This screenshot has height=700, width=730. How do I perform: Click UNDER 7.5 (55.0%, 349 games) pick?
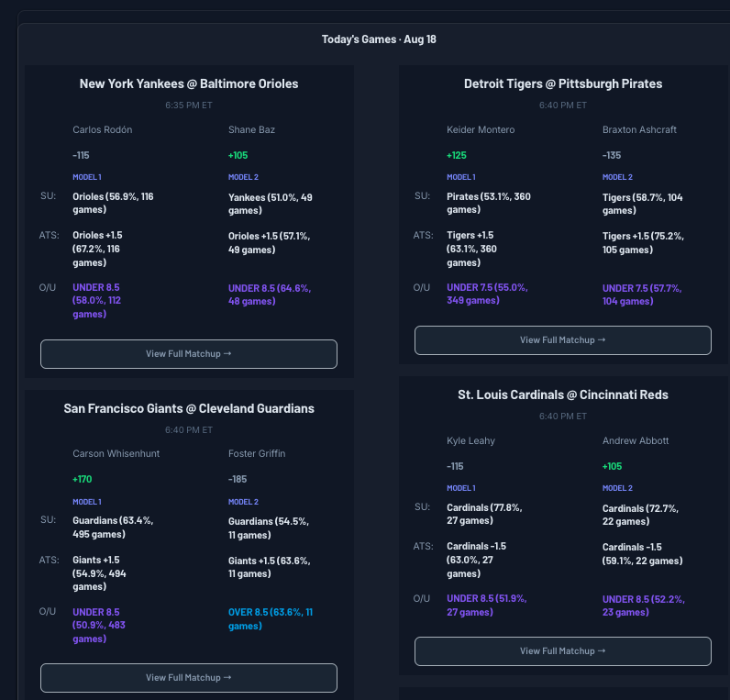pyautogui.click(x=487, y=294)
